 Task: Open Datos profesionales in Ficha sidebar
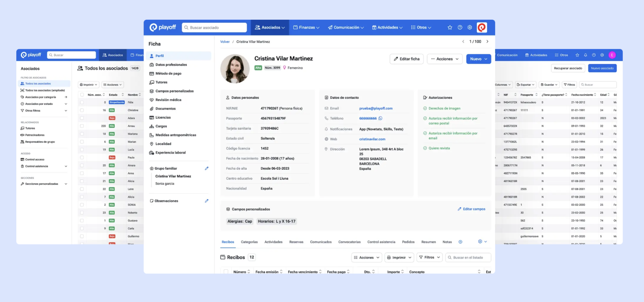coord(171,65)
